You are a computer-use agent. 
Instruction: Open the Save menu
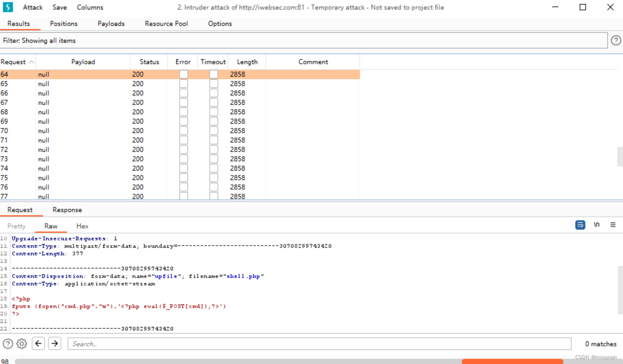pos(59,7)
